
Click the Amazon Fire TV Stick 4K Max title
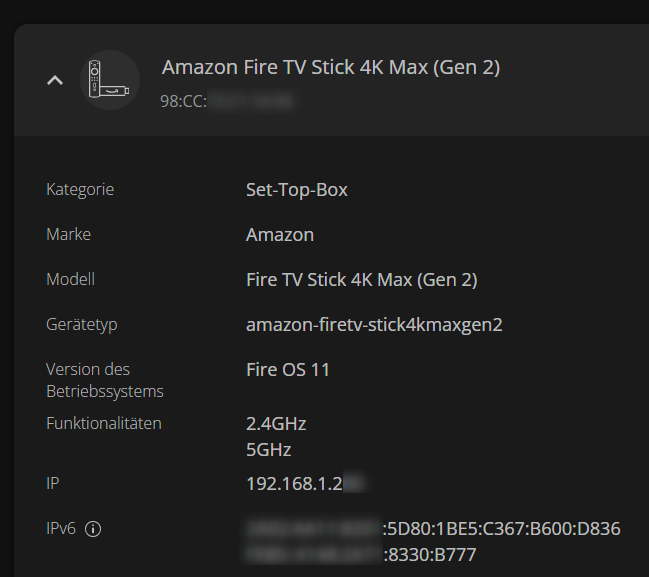330,67
